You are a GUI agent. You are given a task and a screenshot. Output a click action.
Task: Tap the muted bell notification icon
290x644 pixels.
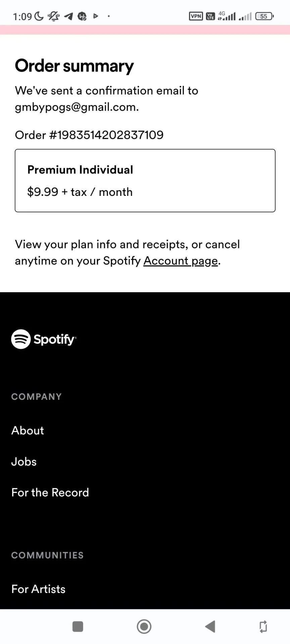[53, 16]
